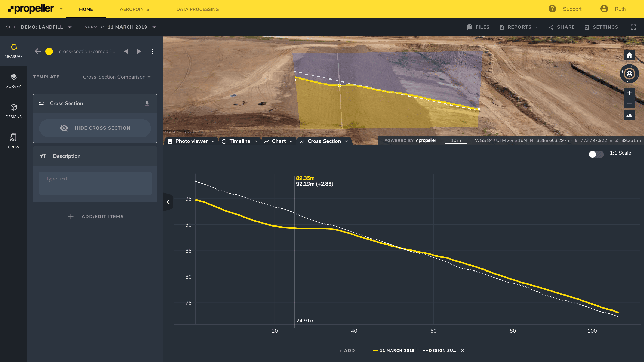
Task: Enter fullscreen mode
Action: click(633, 27)
